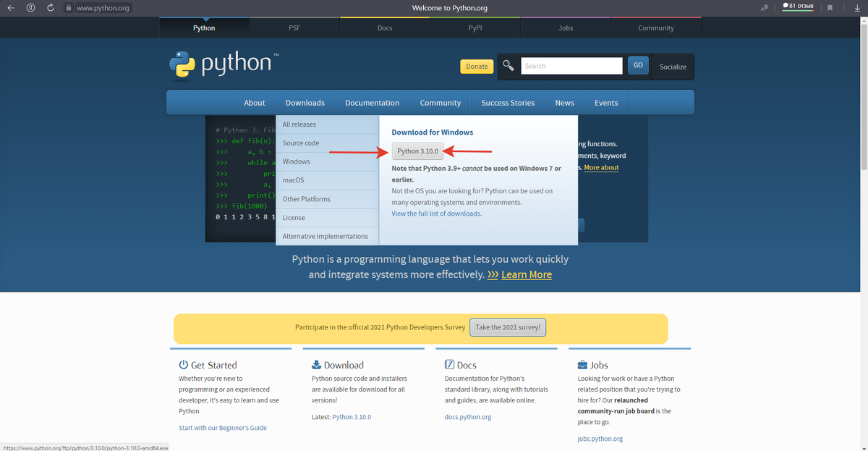The image size is (868, 451).
Task: Click the Download for Windows heading
Action: (433, 132)
